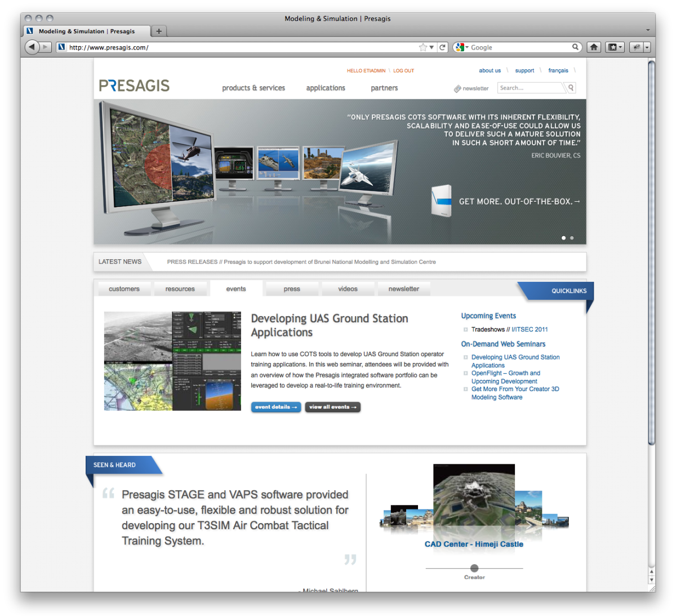
Task: Click the Developing UAS Ground Station Applications heading
Action: [x=330, y=325]
